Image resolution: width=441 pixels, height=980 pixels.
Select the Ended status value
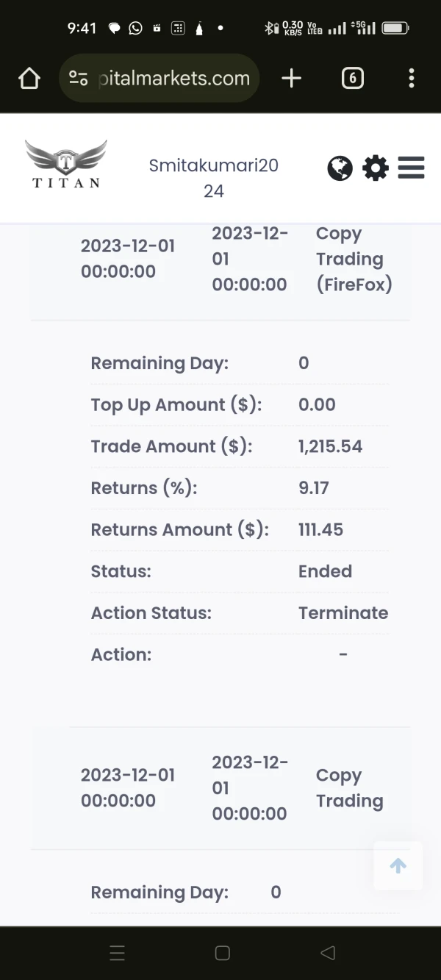pyautogui.click(x=325, y=571)
